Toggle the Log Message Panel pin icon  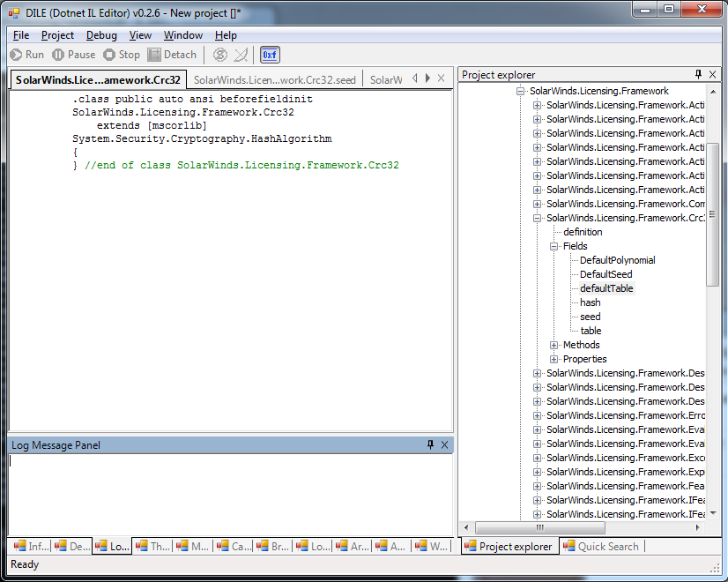[x=430, y=445]
